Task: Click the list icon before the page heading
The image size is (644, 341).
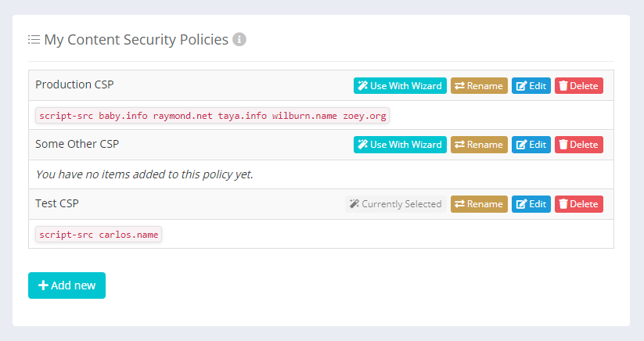Action: [34, 39]
